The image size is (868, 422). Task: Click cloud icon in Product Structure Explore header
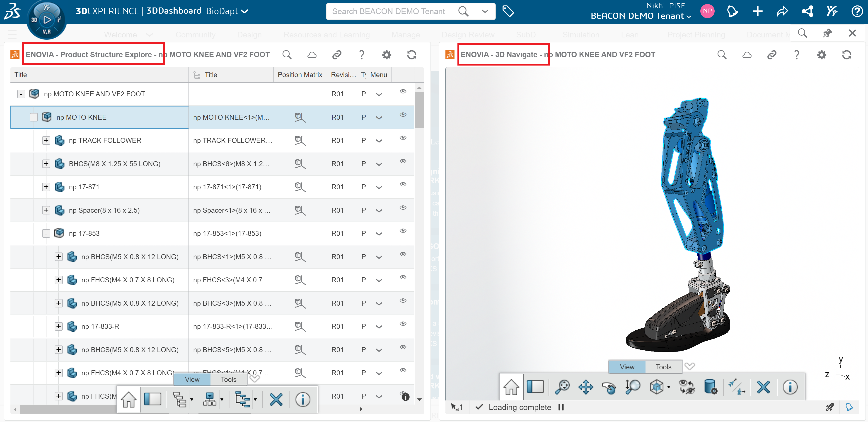coord(312,55)
